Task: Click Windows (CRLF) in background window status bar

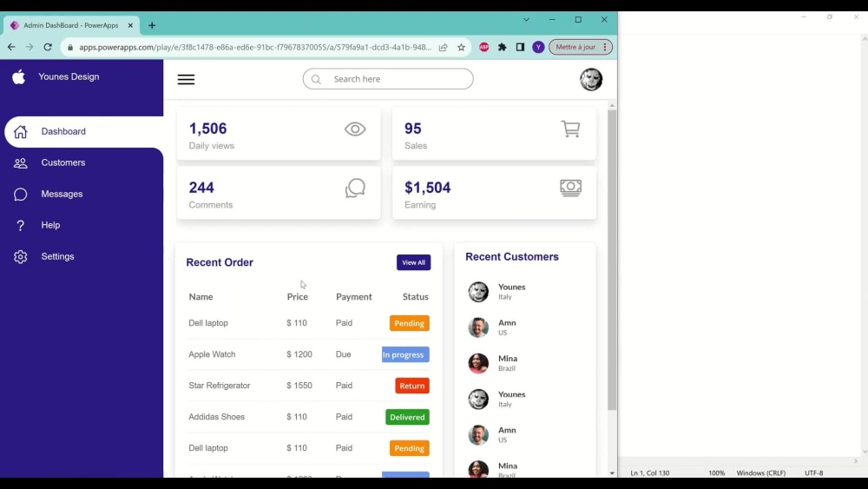Action: pyautogui.click(x=760, y=473)
